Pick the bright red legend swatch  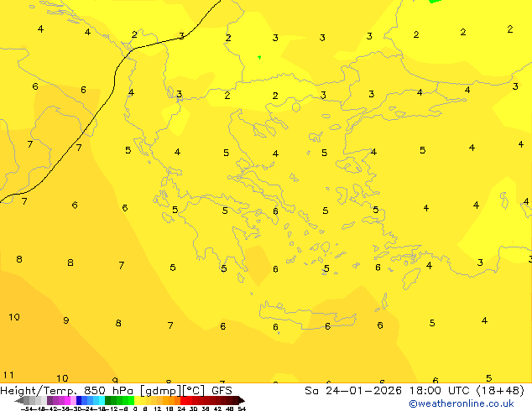183,400
